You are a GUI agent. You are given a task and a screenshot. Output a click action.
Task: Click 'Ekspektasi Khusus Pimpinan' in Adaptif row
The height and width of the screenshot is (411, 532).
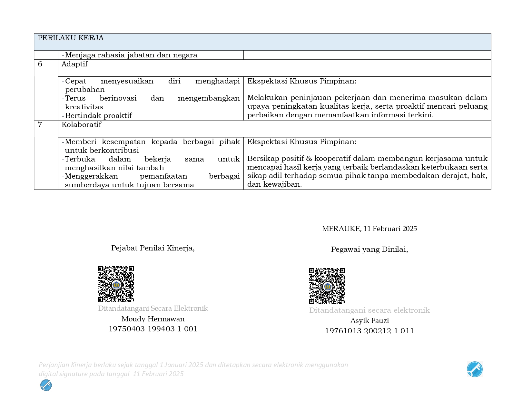(x=302, y=81)
